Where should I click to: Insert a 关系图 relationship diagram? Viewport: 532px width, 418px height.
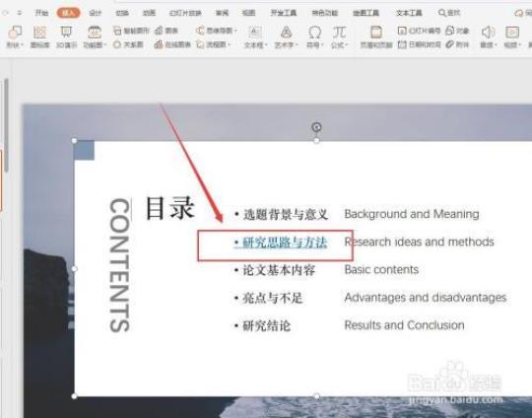coord(128,44)
